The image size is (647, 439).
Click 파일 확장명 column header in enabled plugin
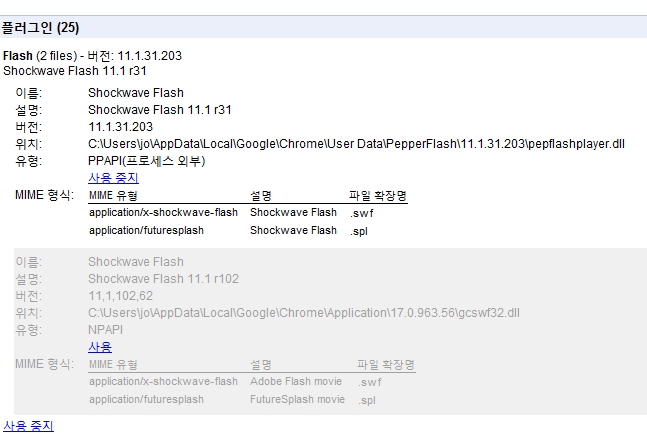coord(377,195)
